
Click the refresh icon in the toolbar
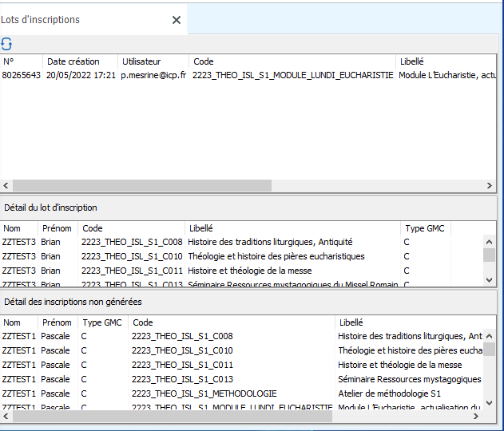coord(6,44)
